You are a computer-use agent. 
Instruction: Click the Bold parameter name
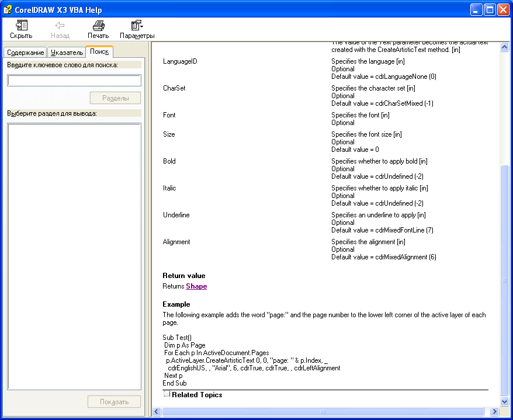point(169,161)
